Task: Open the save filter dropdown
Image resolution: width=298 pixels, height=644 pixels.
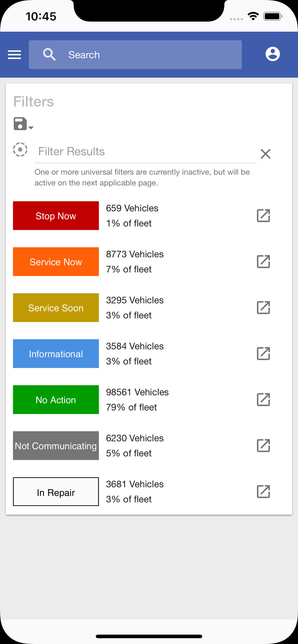Action: [23, 124]
